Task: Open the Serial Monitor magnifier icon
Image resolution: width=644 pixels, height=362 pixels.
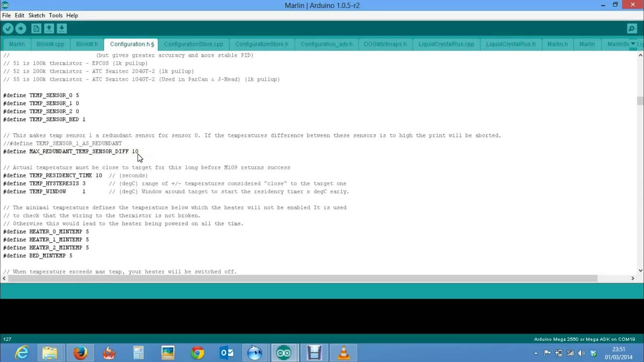Action: point(632,29)
